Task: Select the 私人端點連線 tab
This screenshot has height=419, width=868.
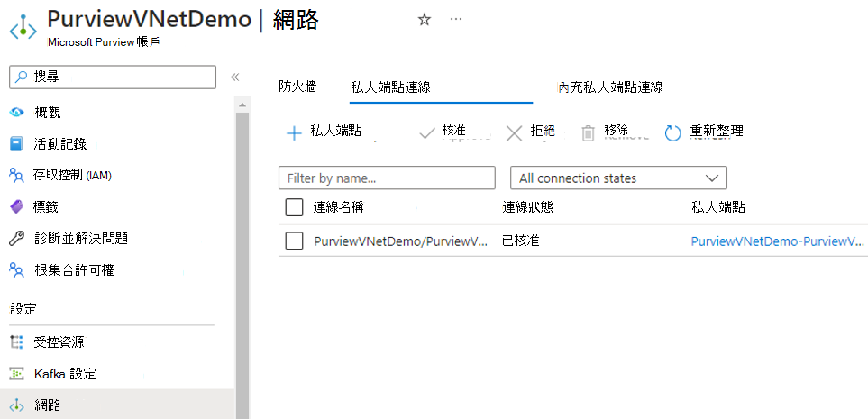Action: 391,87
